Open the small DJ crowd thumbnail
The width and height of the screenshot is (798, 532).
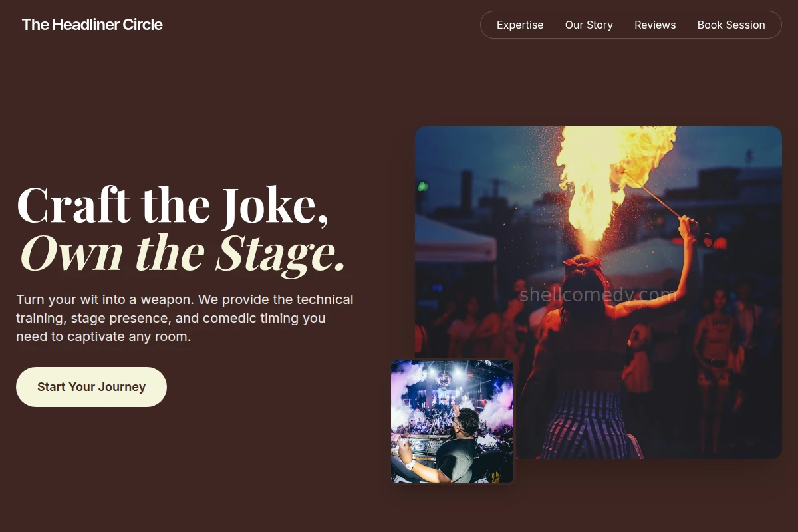tap(452, 422)
